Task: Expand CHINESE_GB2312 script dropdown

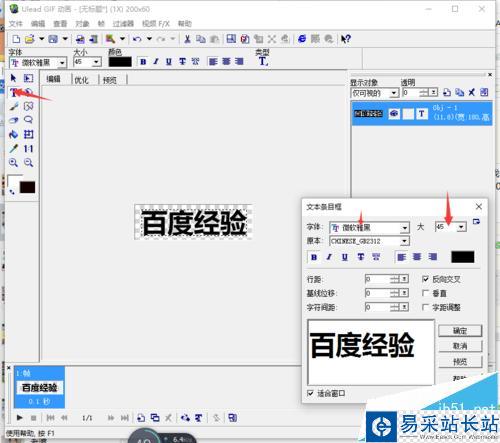Action: click(x=404, y=241)
